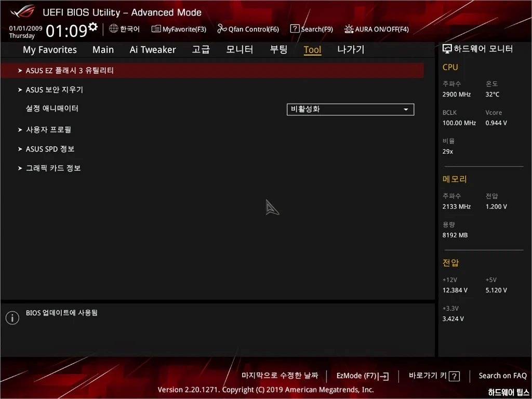532x399 pixels.
Task: Click the ROG logo icon
Action: (23, 12)
